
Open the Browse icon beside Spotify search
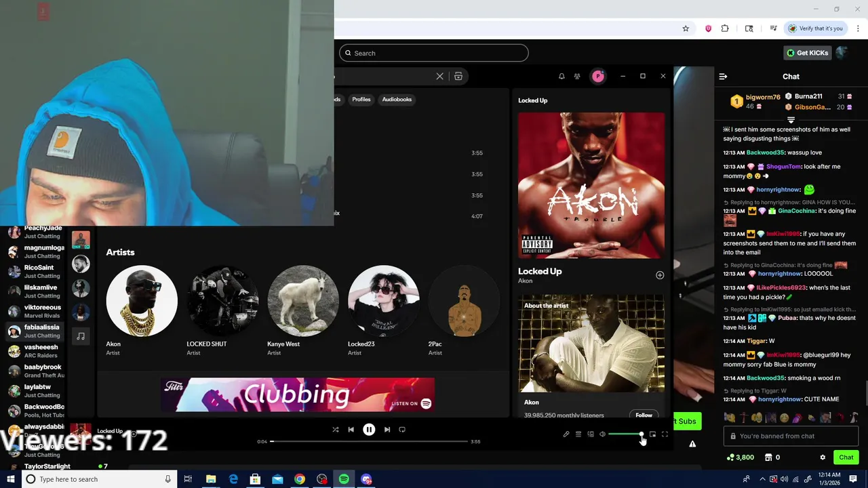point(458,77)
